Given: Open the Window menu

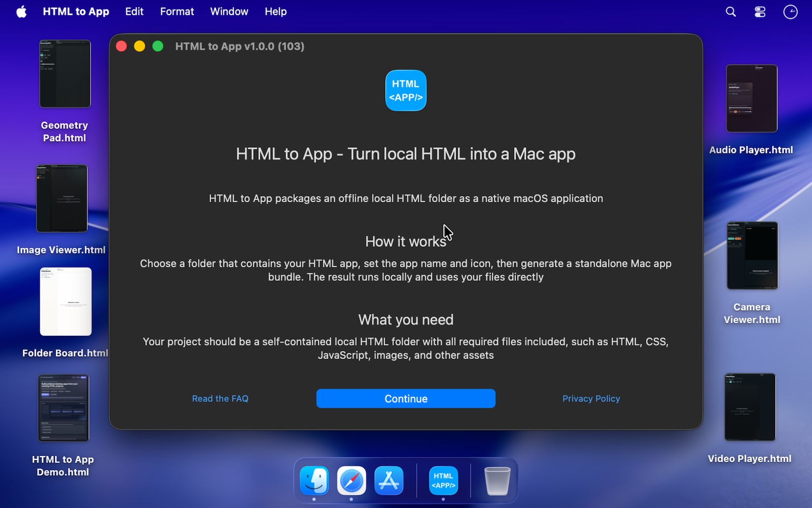Looking at the screenshot, I should point(229,11).
